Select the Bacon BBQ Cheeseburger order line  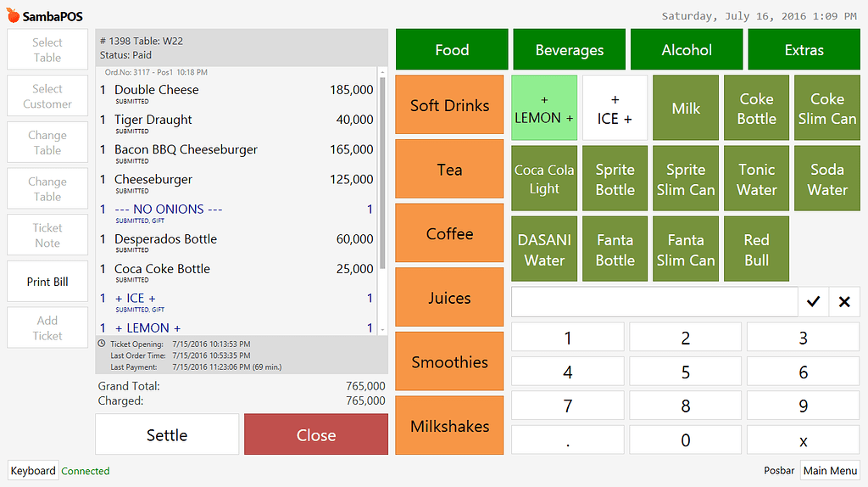click(238, 153)
